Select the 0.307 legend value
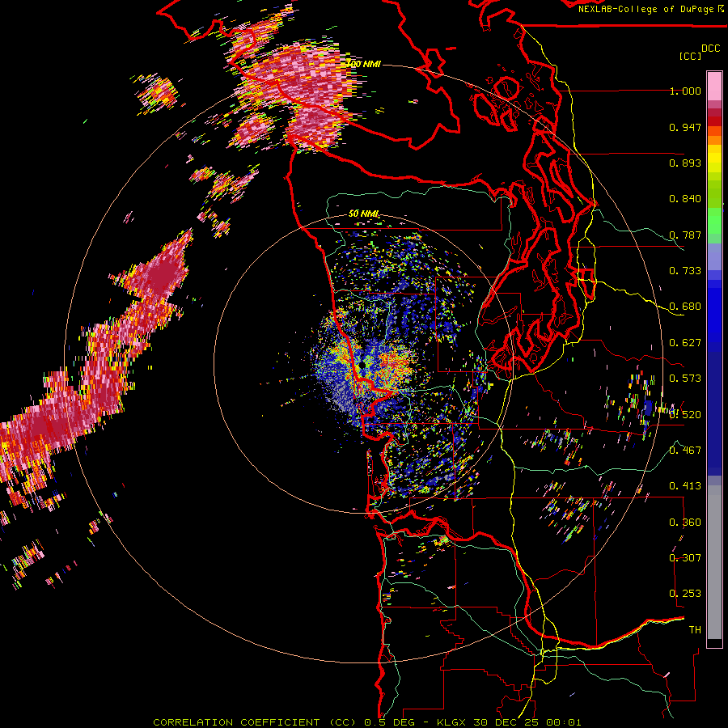This screenshot has width=728, height=728. tap(685, 558)
